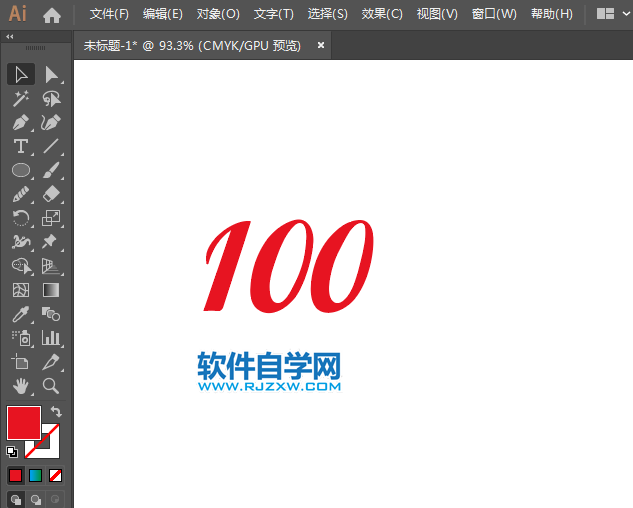The width and height of the screenshot is (633, 508).
Task: Apply None mode button
Action: click(55, 476)
